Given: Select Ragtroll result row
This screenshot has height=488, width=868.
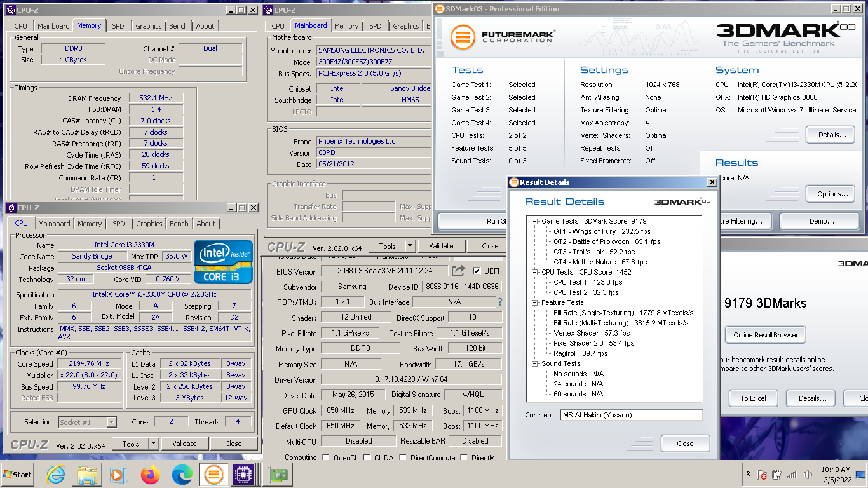Looking at the screenshot, I should pos(580,353).
